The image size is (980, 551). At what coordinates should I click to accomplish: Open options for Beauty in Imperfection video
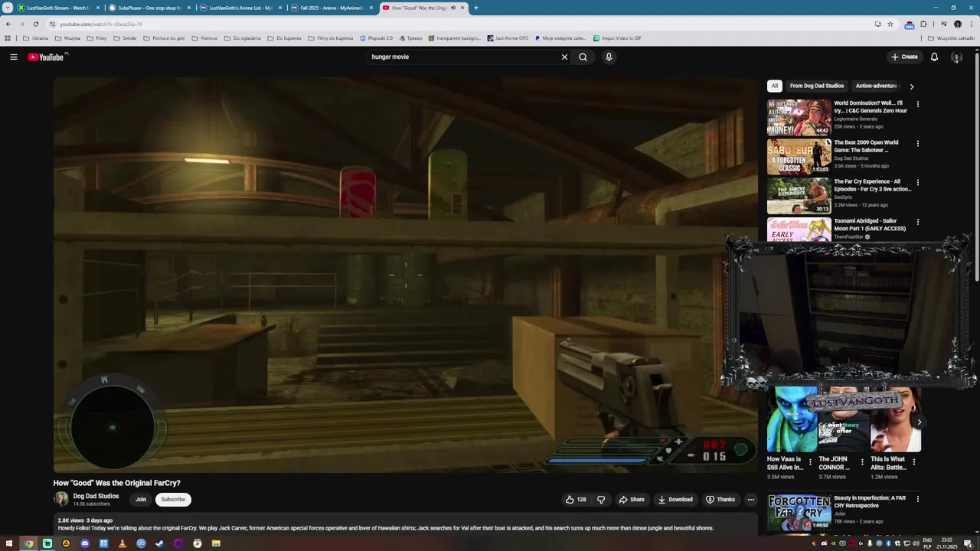pos(918,499)
